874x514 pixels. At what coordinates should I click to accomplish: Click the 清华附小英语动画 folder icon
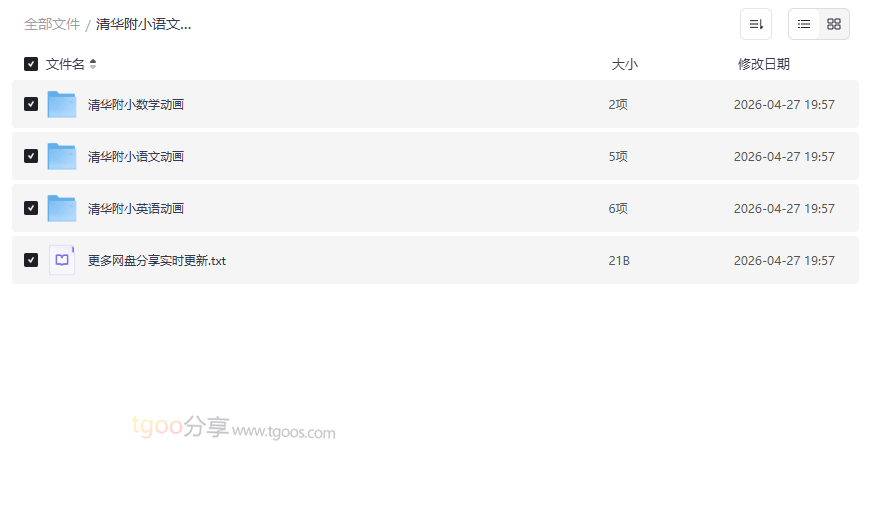click(62, 208)
